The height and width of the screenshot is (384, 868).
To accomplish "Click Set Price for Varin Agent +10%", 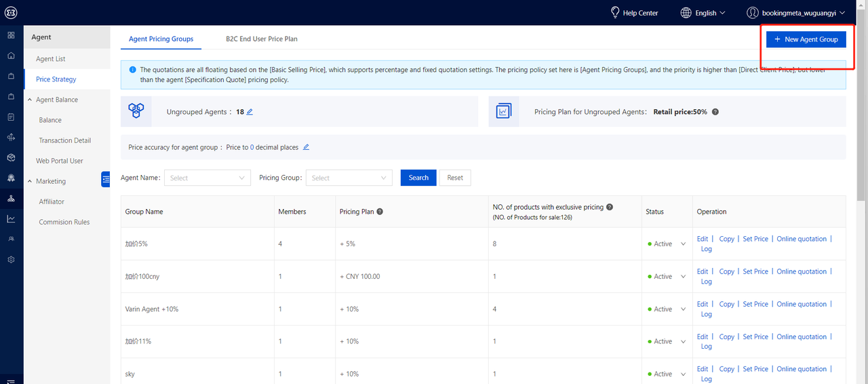I will pos(755,304).
